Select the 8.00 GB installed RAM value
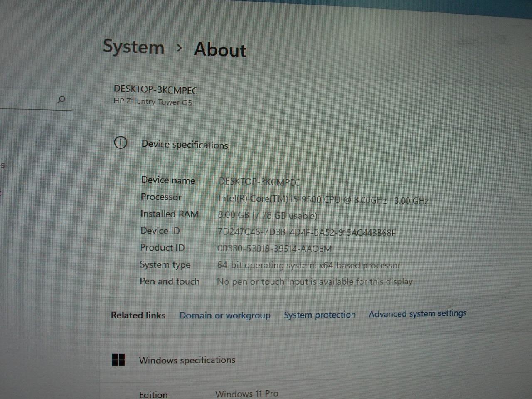Viewport: 532px width, 399px height. [267, 215]
